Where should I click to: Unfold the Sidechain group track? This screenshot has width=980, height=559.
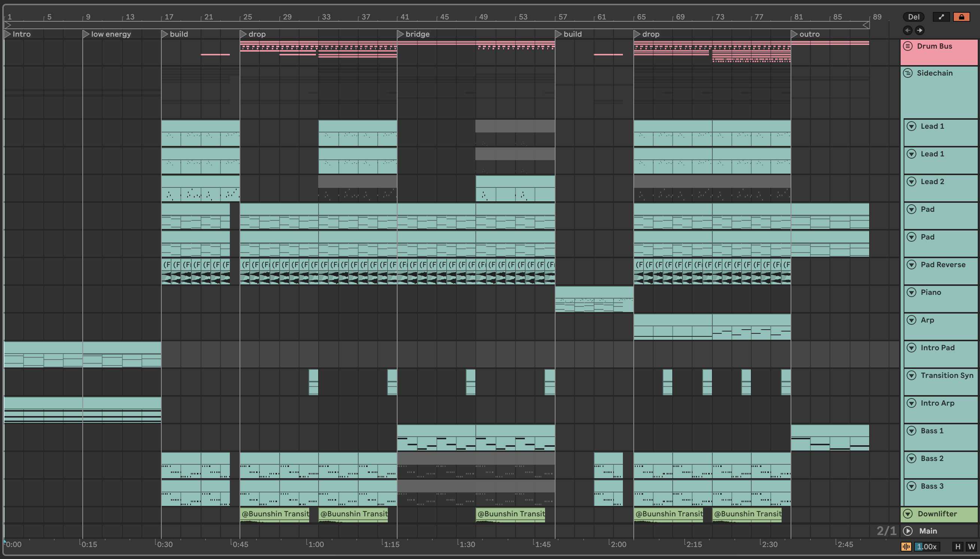[908, 73]
